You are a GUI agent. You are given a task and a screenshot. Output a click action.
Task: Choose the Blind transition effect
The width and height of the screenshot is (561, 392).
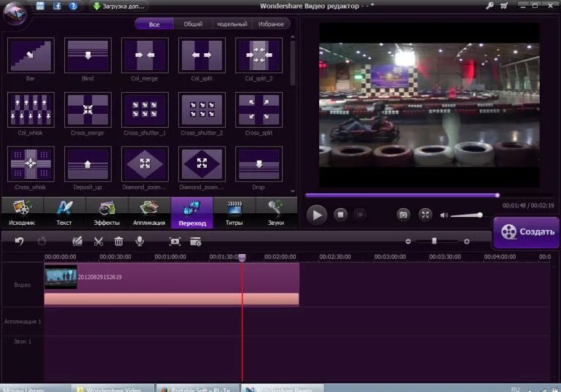88,55
